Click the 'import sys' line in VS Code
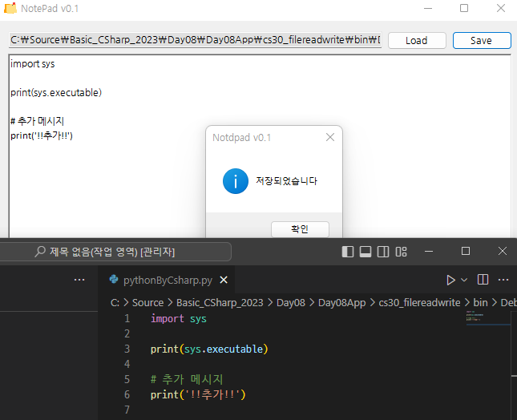 (x=179, y=319)
